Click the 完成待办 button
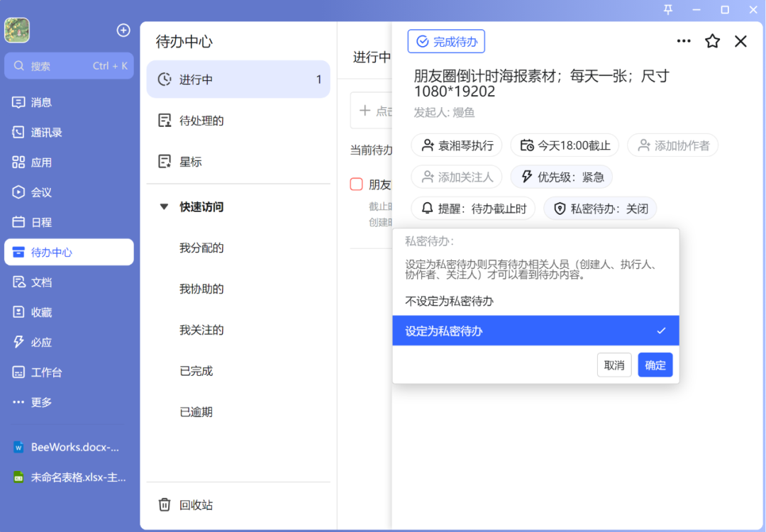 click(445, 41)
